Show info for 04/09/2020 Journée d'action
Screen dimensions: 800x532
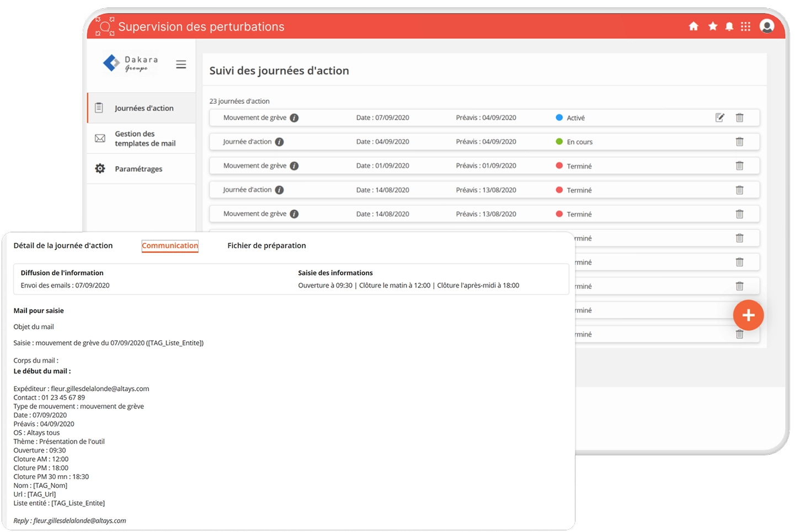pyautogui.click(x=279, y=142)
